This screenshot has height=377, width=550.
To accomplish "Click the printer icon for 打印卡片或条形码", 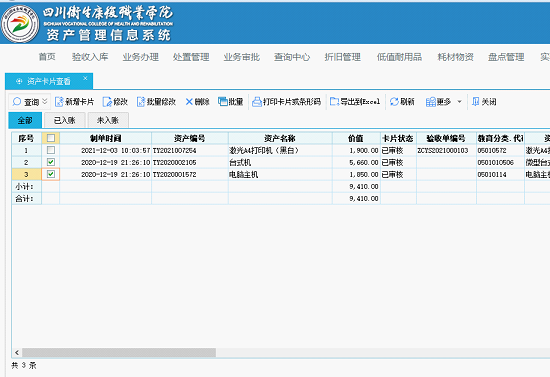I will tap(257, 102).
